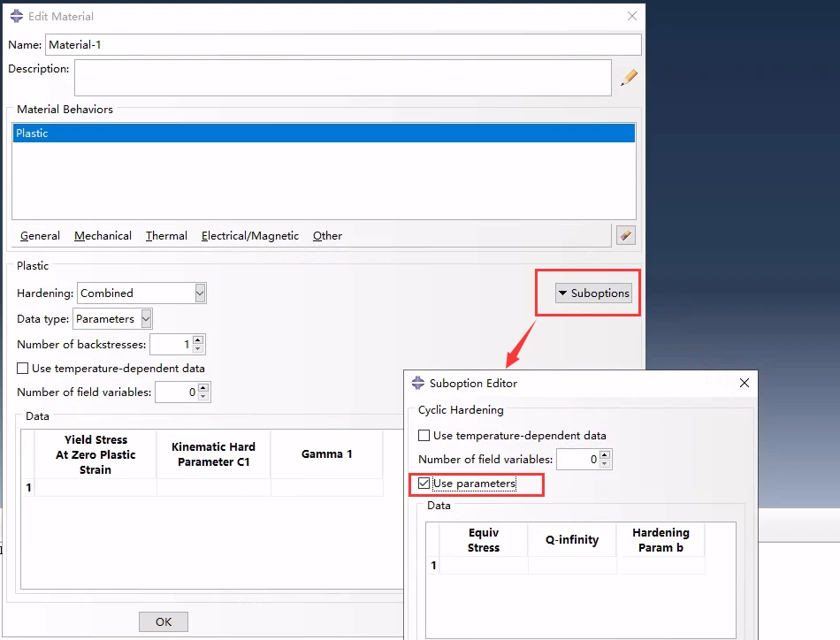The width and height of the screenshot is (840, 640).
Task: Open the Suboptions dropdown button
Action: (593, 293)
